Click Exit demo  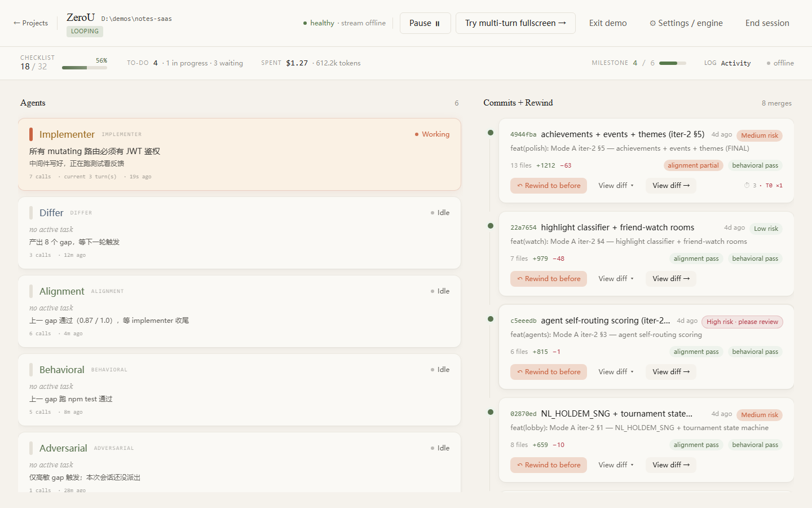(x=608, y=23)
